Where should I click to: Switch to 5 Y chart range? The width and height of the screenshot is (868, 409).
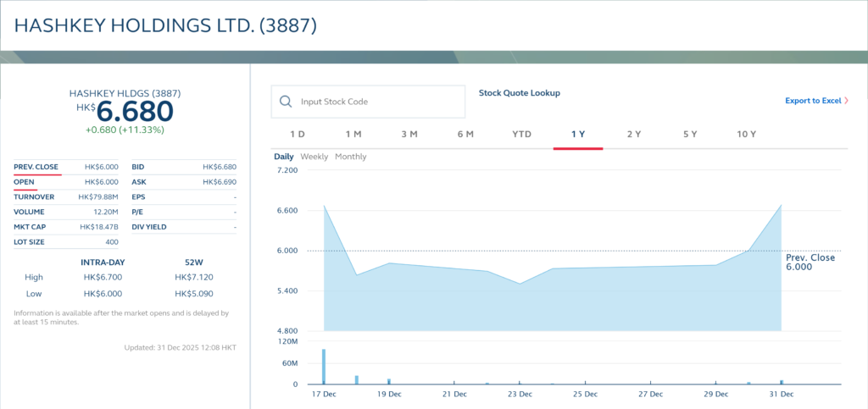point(690,135)
